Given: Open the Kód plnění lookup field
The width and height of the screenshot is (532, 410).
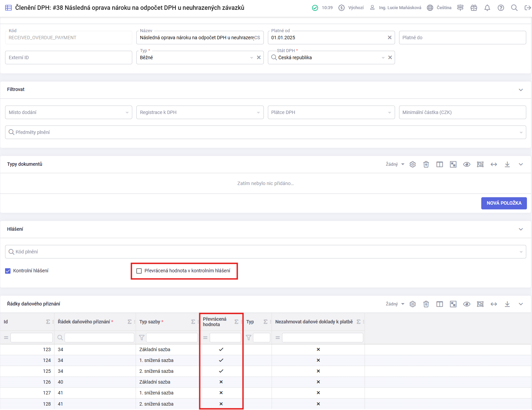Looking at the screenshot, I should pos(265,252).
